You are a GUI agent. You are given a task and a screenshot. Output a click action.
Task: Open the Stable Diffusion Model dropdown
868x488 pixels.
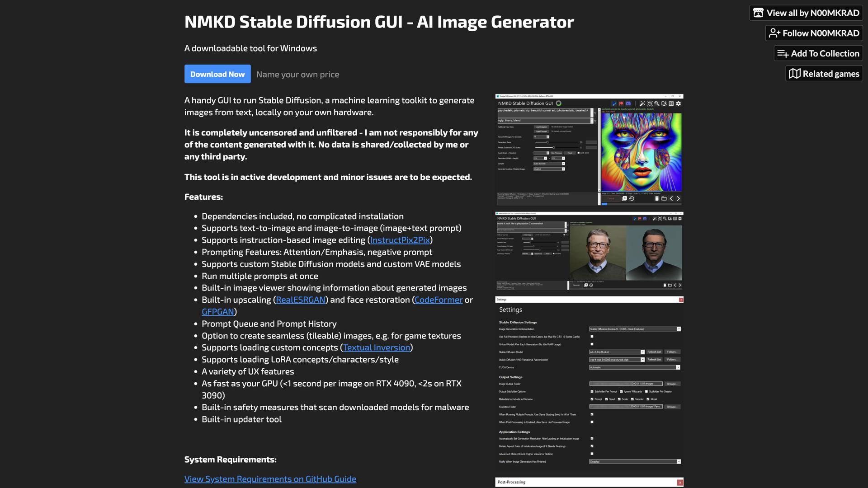[x=642, y=352]
